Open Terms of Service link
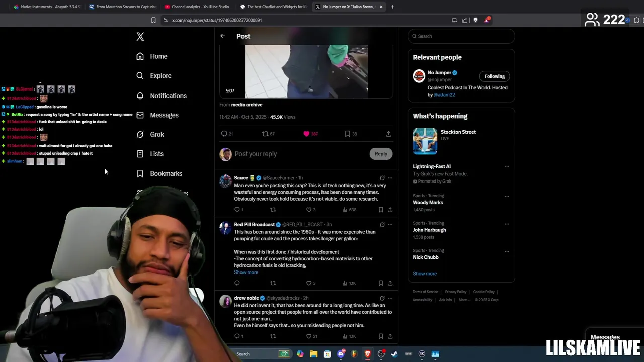Screen dimensions: 644x362 pyautogui.click(x=425, y=292)
